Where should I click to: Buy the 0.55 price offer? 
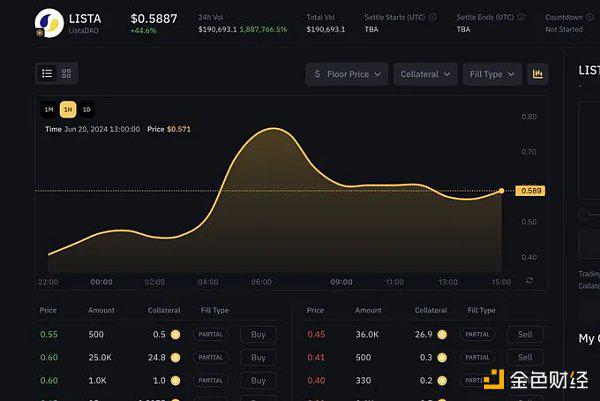coord(258,334)
